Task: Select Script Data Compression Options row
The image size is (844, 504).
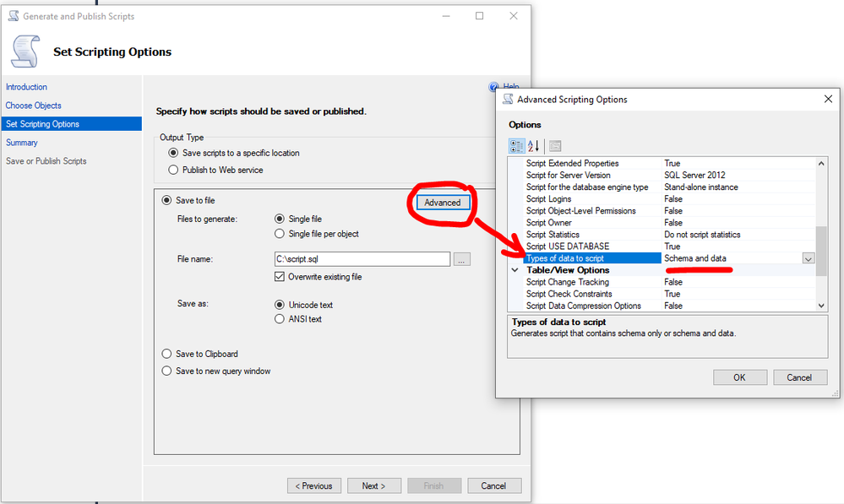Action: (670, 306)
